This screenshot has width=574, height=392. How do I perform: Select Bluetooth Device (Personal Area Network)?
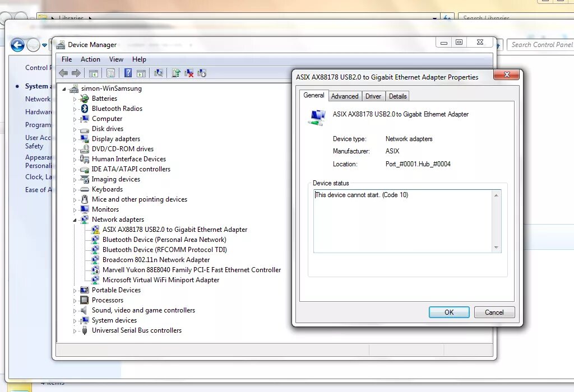(164, 240)
